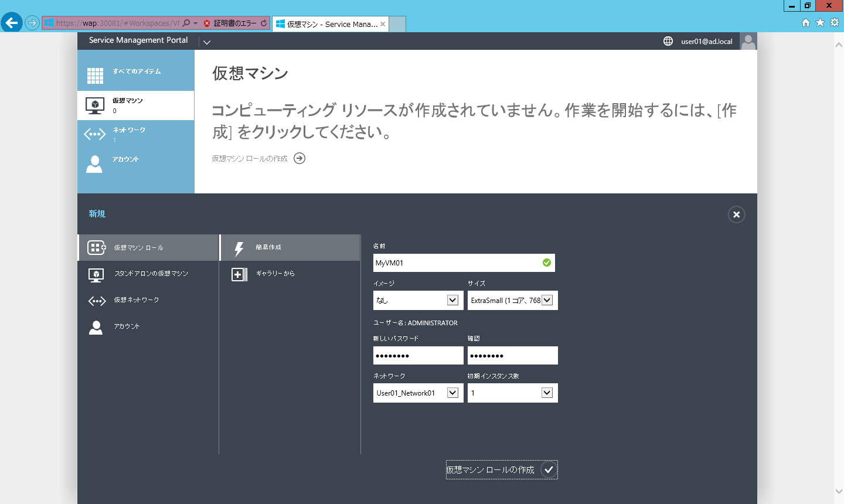Click the 新しいパスワード password field
This screenshot has height=504, width=844.
click(x=418, y=355)
